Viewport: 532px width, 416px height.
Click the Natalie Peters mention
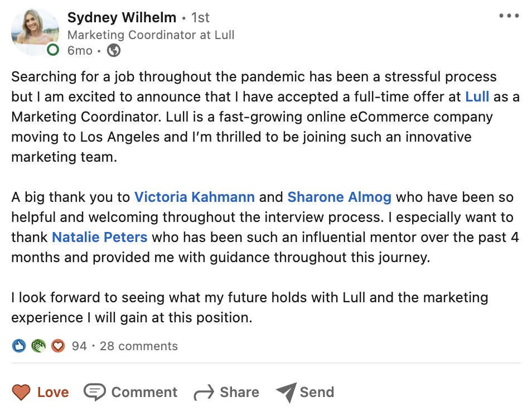coord(99,237)
